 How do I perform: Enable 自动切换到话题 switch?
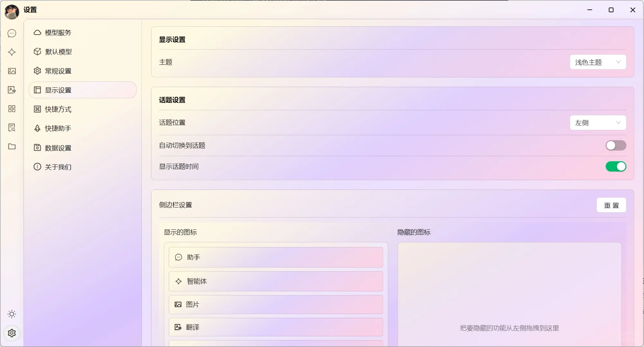[615, 145]
